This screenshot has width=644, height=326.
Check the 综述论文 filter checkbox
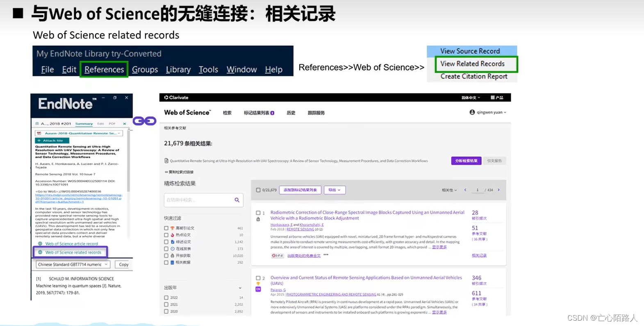click(x=166, y=242)
